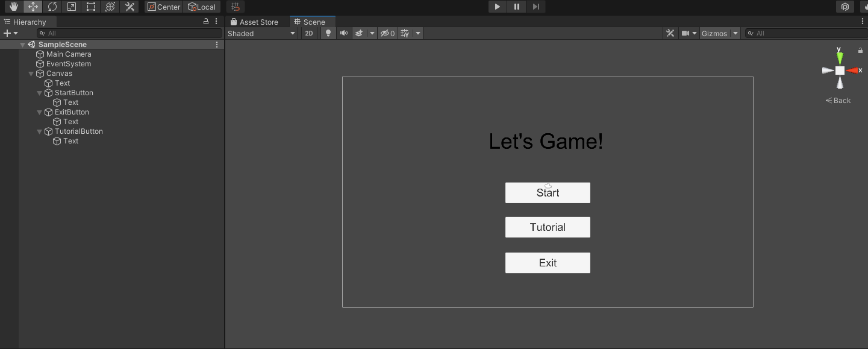The image size is (868, 349).
Task: Collapse the ExitButton object
Action: coord(40,112)
